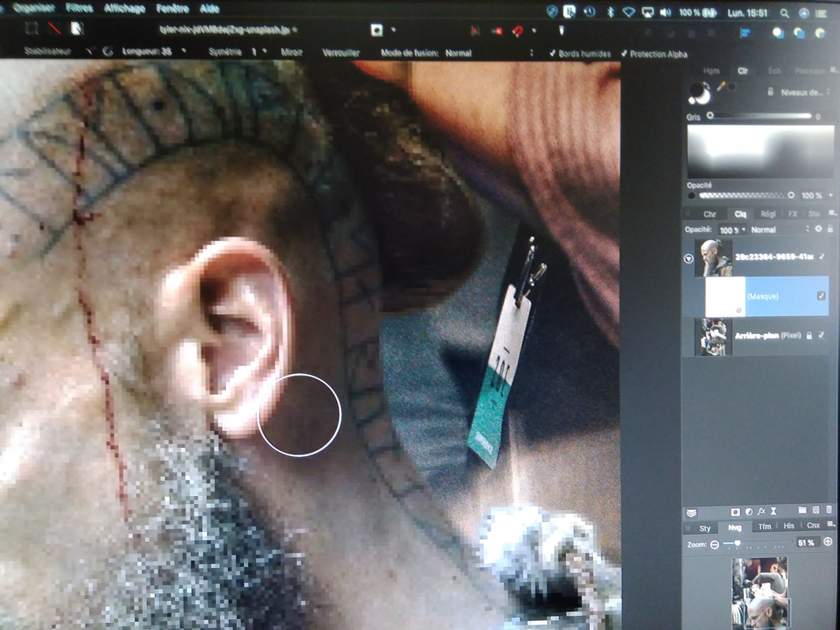Image resolution: width=840 pixels, height=630 pixels.
Task: Switch to the Chr panel tab
Action: click(710, 213)
